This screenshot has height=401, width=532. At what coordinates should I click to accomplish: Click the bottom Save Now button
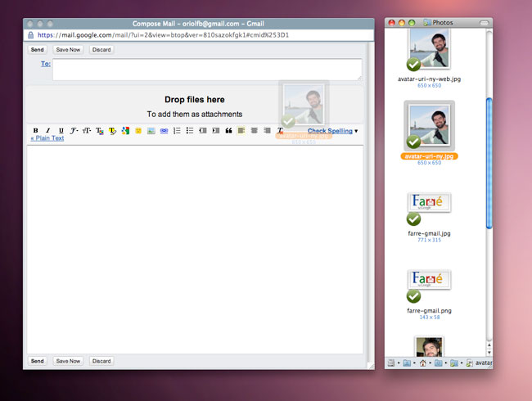click(68, 361)
